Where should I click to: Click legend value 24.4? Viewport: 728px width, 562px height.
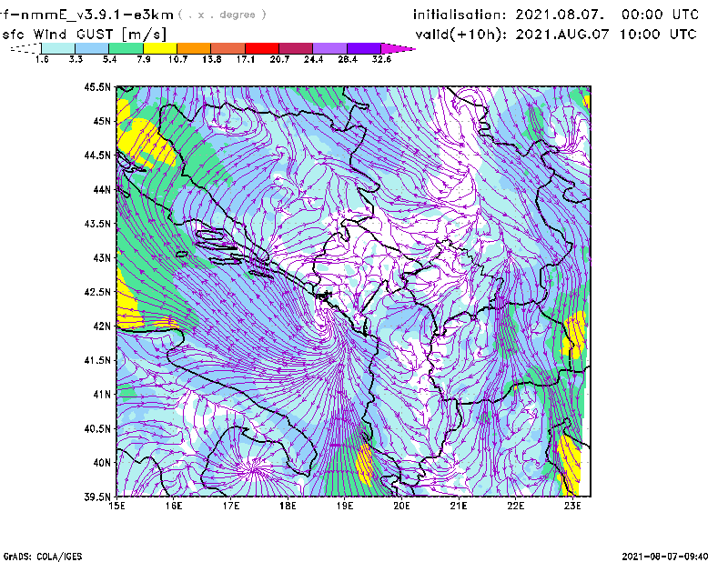point(313,59)
